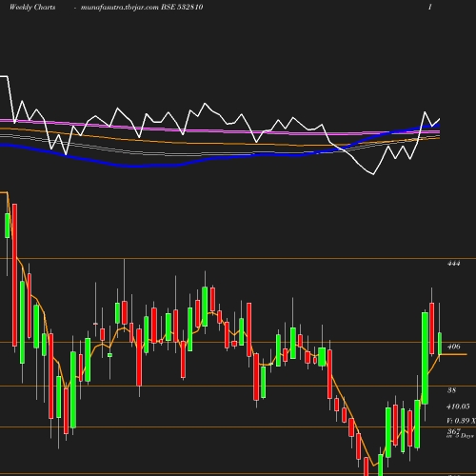476x476 pixels.
Task: Click the latest green candlestick at far right
Action: pos(440,344)
